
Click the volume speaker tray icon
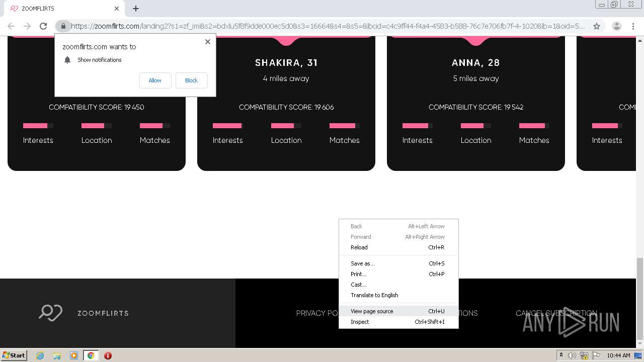coord(572,355)
